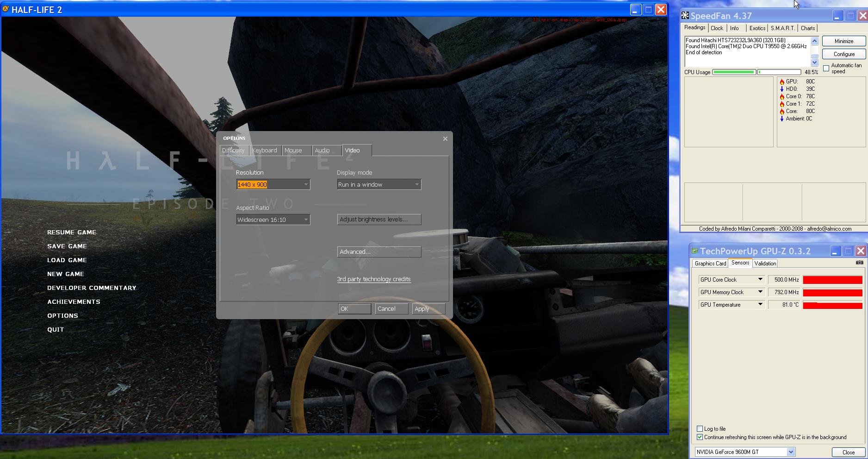
Task: Open the NVIDIA GeForce 9600M GT selector
Action: click(x=745, y=452)
